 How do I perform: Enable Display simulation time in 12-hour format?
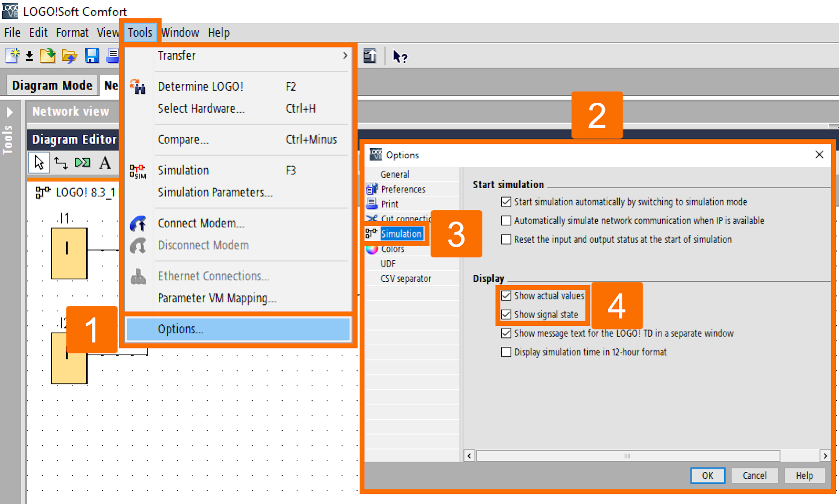[x=505, y=352]
